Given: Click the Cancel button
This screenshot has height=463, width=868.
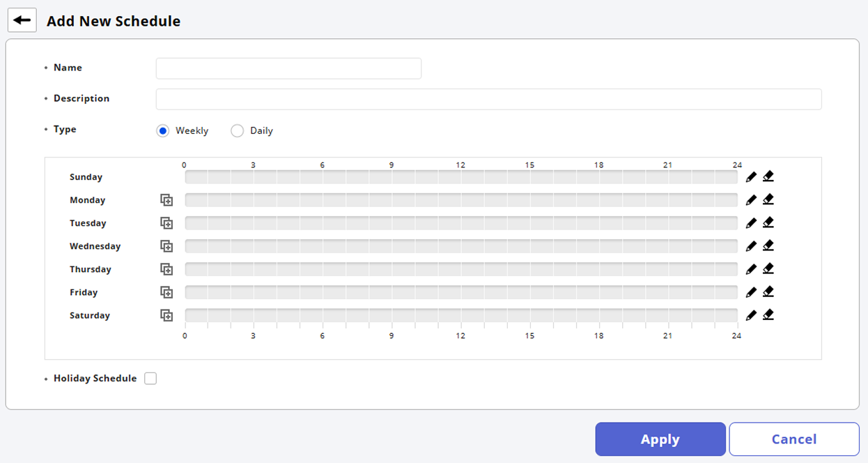Looking at the screenshot, I should pyautogui.click(x=793, y=439).
